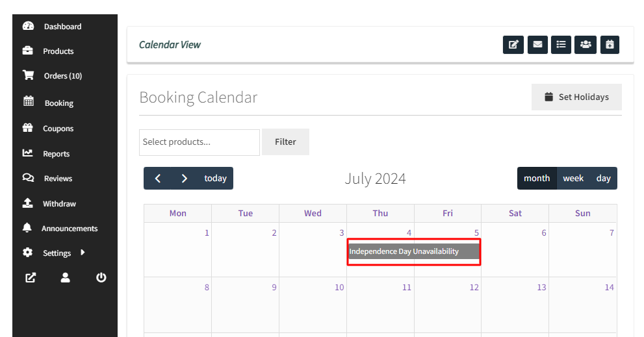
Task: Open the Withdraw page
Action: click(60, 204)
